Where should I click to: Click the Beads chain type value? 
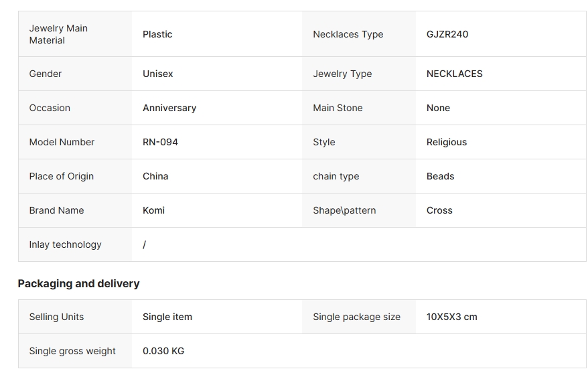[x=441, y=176]
